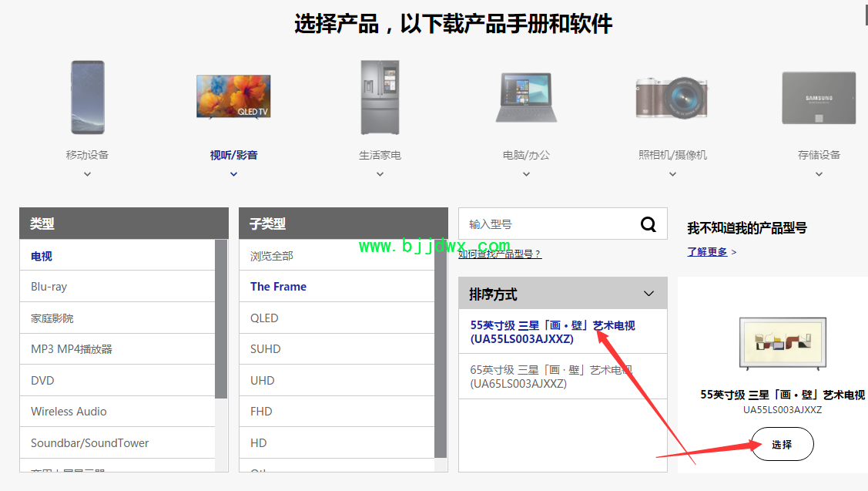This screenshot has width=868, height=491.
Task: Click the 子类型 list scrollbar
Action: pyautogui.click(x=441, y=349)
